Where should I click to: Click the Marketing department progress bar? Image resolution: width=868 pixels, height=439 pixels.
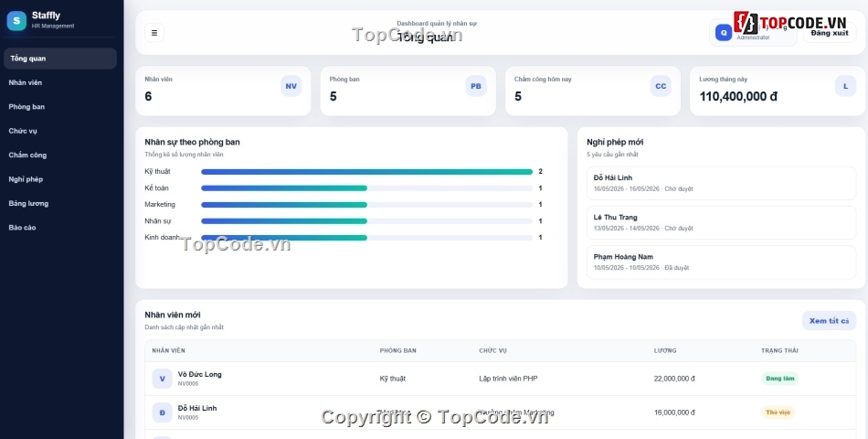click(366, 205)
